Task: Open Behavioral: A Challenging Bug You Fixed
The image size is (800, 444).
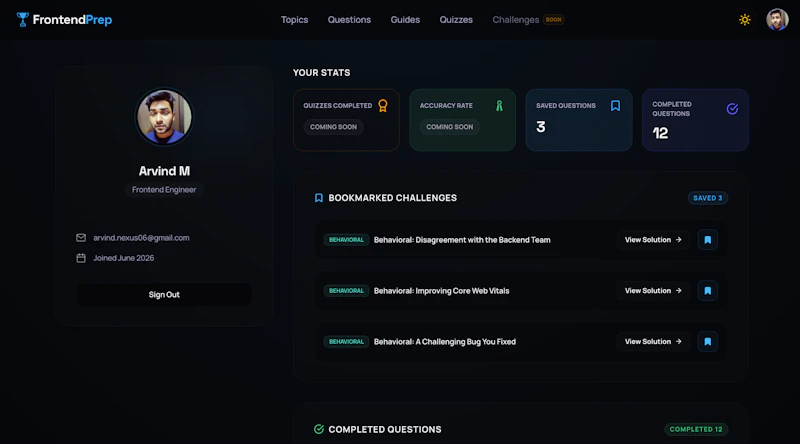Action: [444, 342]
